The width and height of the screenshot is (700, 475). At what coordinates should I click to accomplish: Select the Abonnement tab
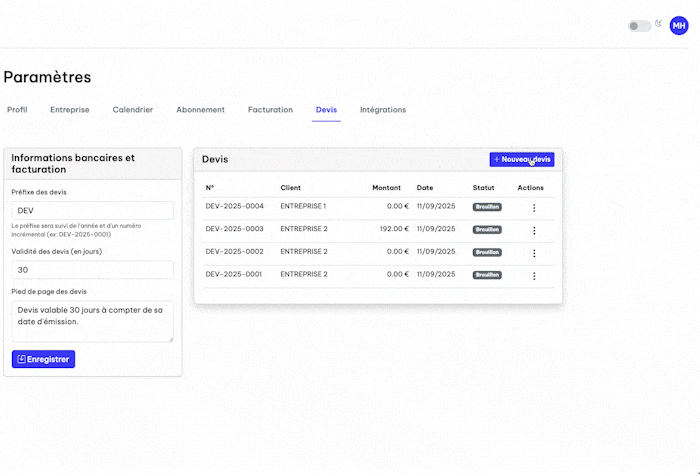200,109
